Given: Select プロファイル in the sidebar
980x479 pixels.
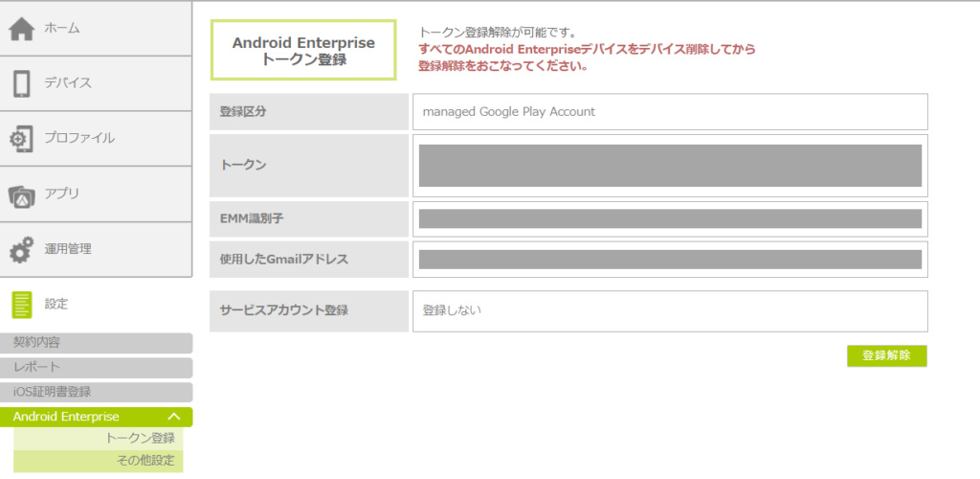Looking at the screenshot, I should tap(79, 138).
